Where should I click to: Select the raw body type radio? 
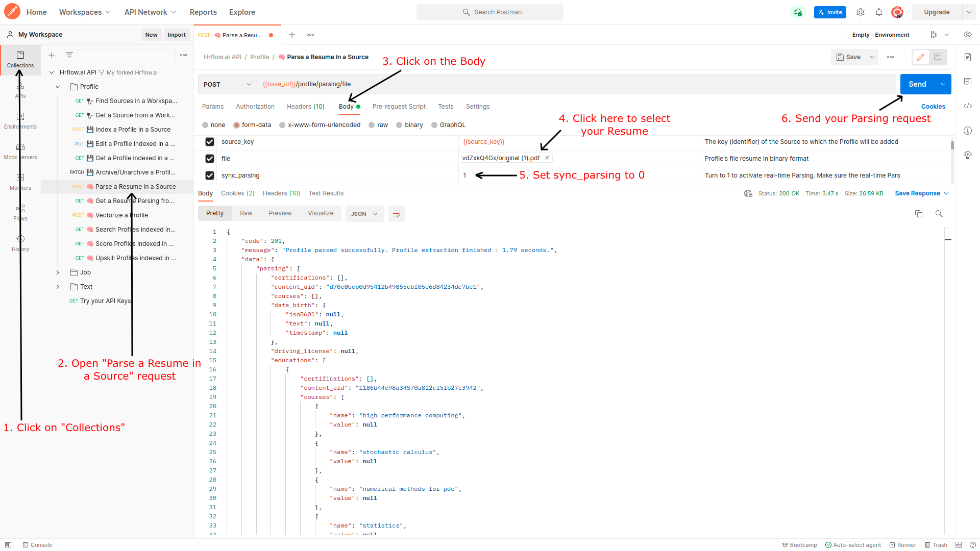372,125
